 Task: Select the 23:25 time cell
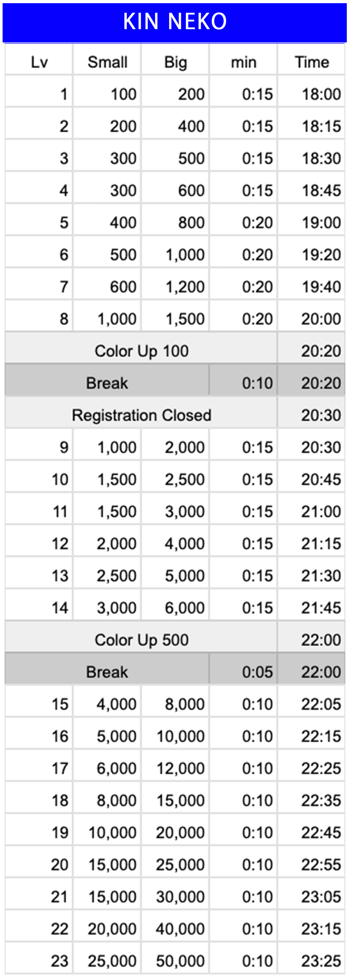(321, 961)
